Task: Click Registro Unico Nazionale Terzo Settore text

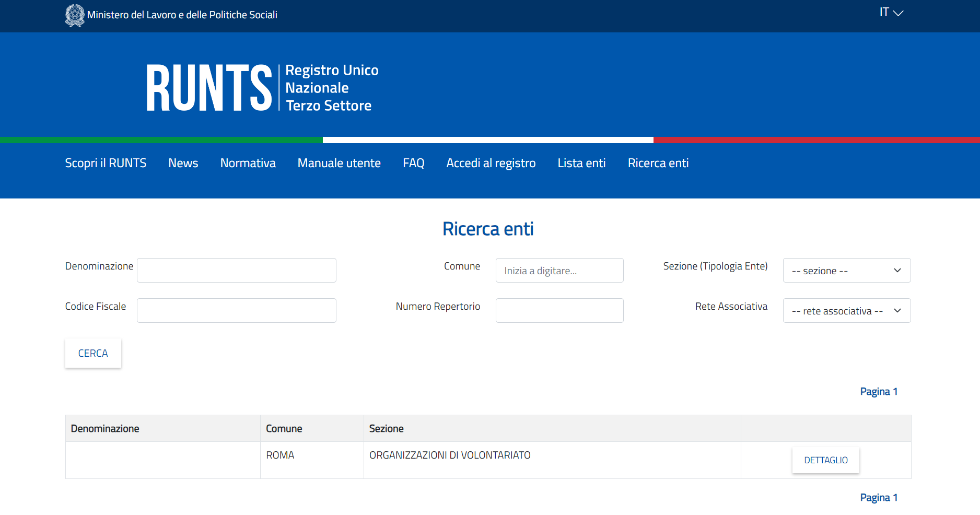Action: pyautogui.click(x=332, y=88)
